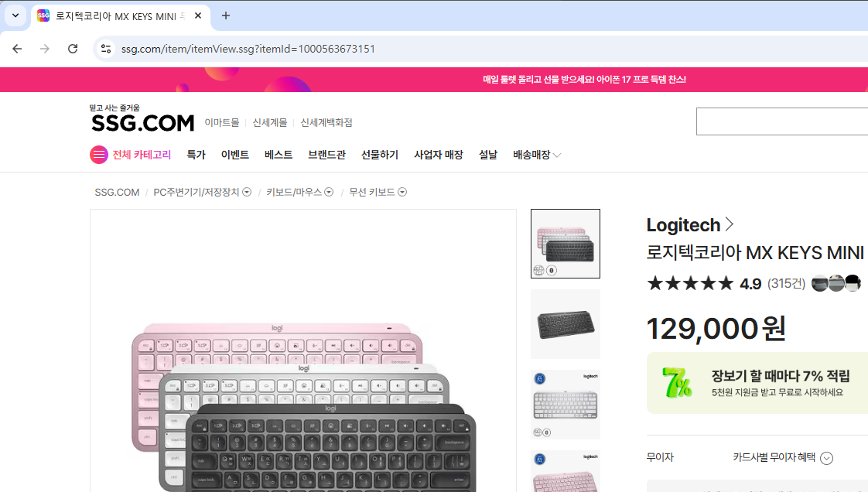Reload the current page
Screen dimensions: 868x492
pyautogui.click(x=73, y=49)
